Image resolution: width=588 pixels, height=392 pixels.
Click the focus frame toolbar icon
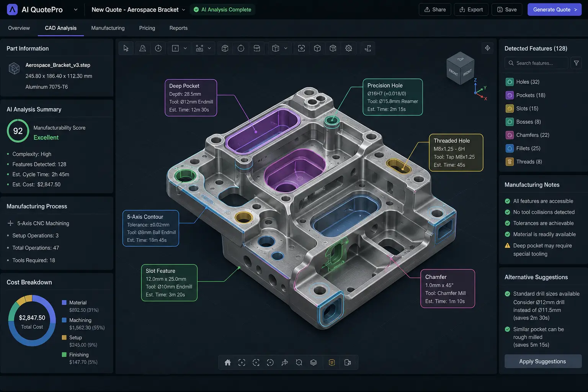(302, 48)
